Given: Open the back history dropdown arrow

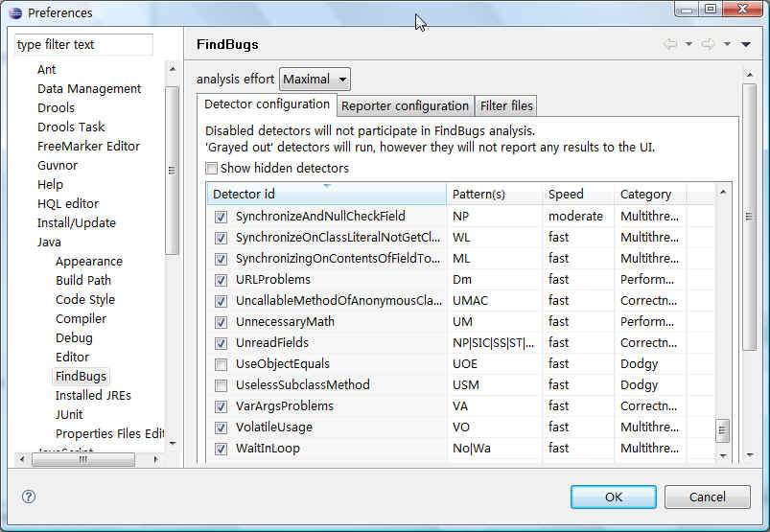Looking at the screenshot, I should point(688,44).
